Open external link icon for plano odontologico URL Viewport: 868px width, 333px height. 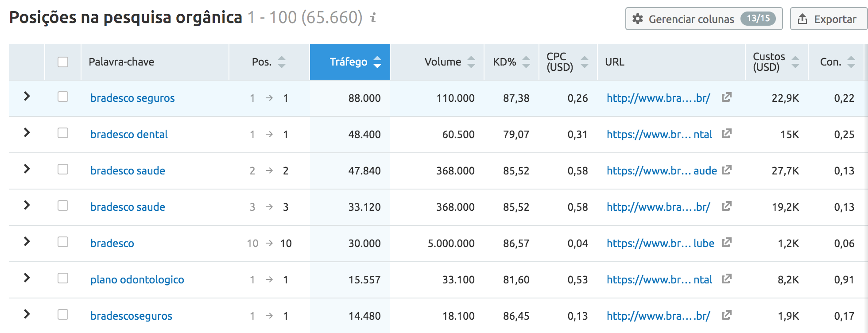[x=726, y=279]
